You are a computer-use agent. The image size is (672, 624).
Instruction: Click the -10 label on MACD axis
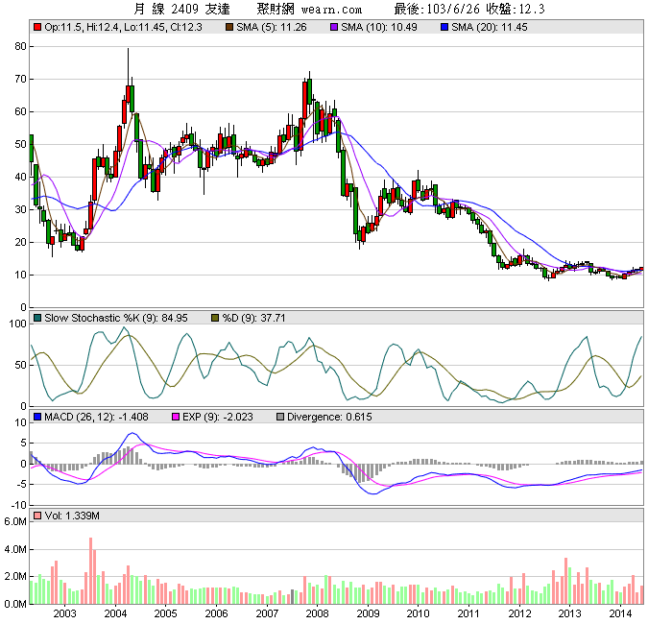[x=20, y=505]
